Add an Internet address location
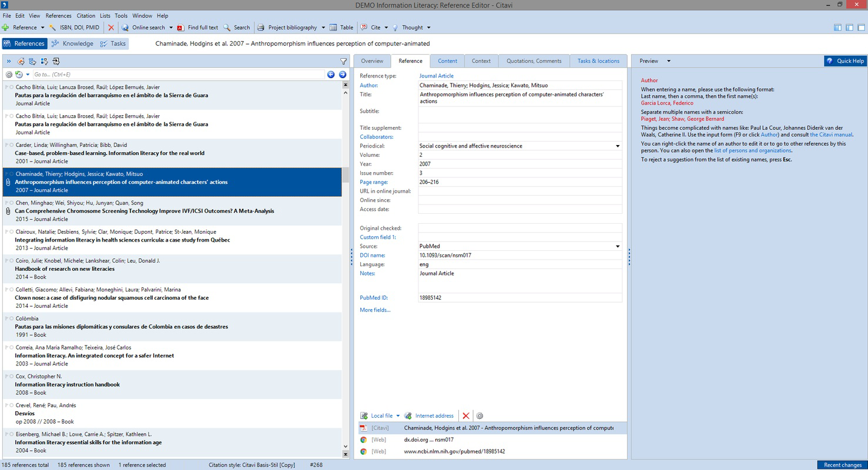Screen dimensions: 868x470 coord(429,416)
